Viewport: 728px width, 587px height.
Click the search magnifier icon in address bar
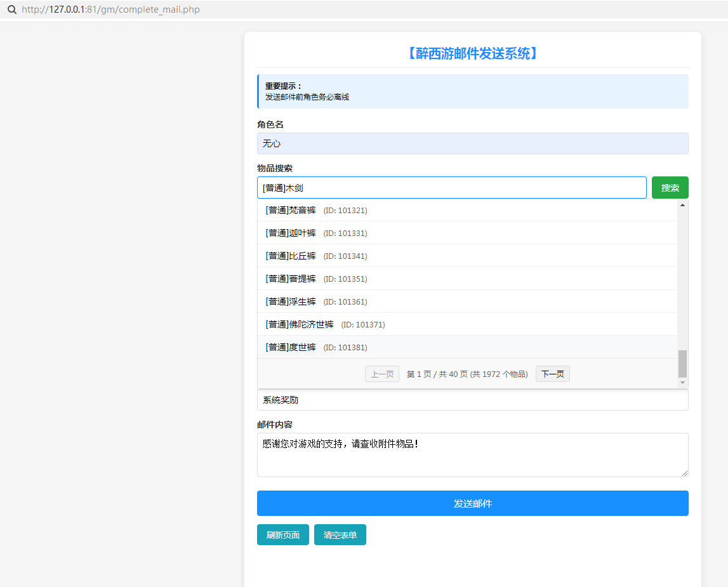coord(11,10)
